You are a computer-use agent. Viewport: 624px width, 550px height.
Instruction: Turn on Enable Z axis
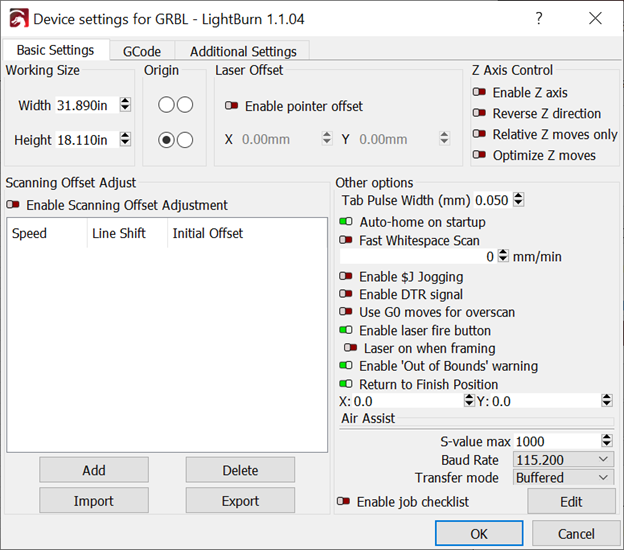[x=479, y=92]
